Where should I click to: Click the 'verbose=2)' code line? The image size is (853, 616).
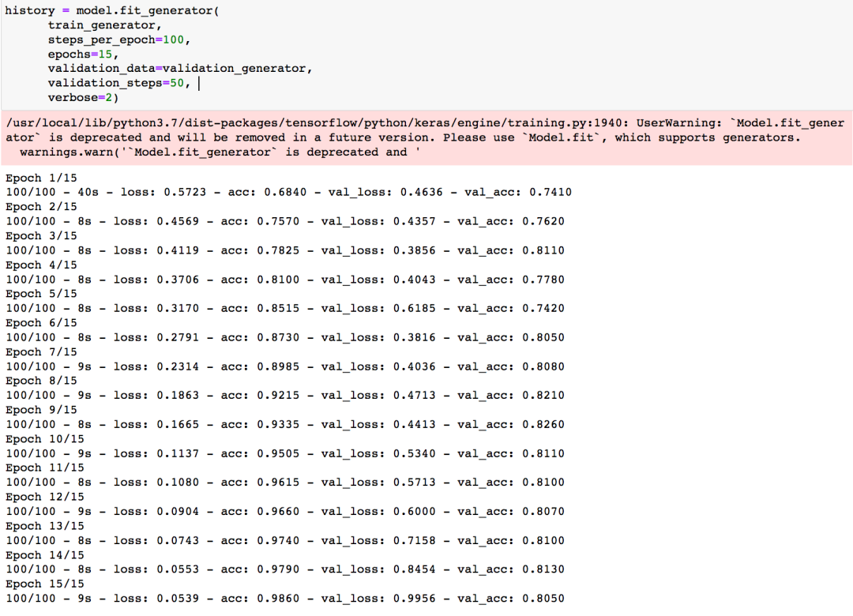tap(83, 98)
